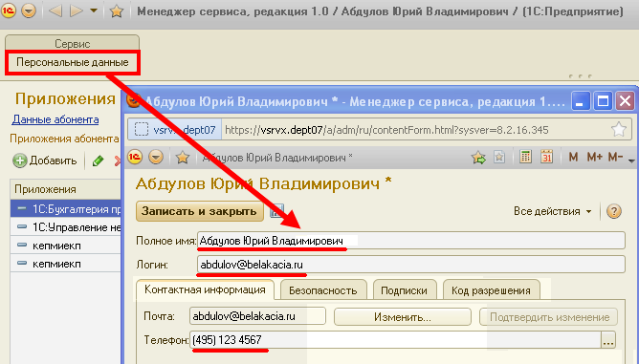
Task: Click the get link star page icon
Action: coord(499,158)
